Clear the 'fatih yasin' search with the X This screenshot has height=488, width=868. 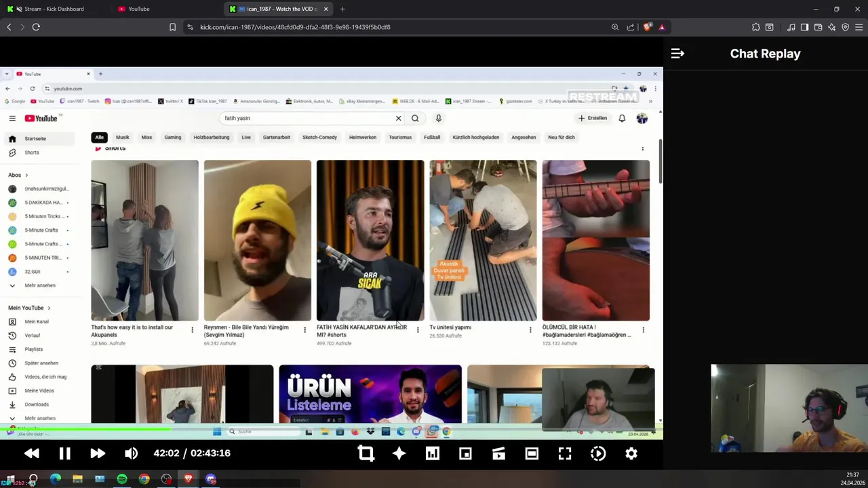coord(398,119)
